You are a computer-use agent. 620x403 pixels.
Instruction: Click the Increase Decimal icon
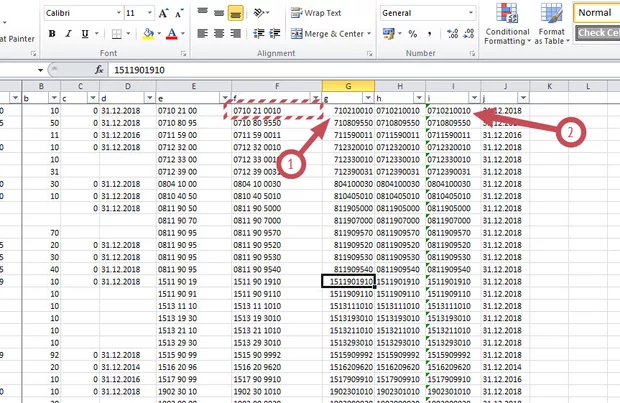(451, 33)
